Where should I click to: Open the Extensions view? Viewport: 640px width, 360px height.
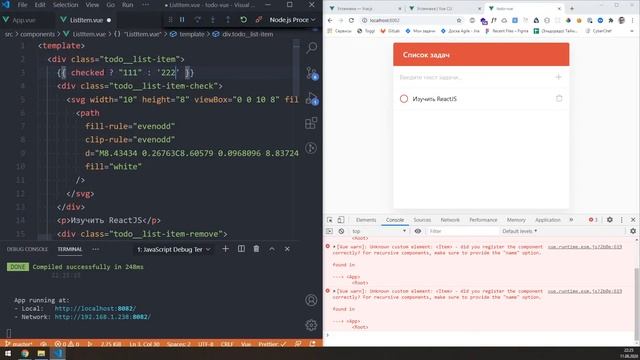click(x=311, y=123)
